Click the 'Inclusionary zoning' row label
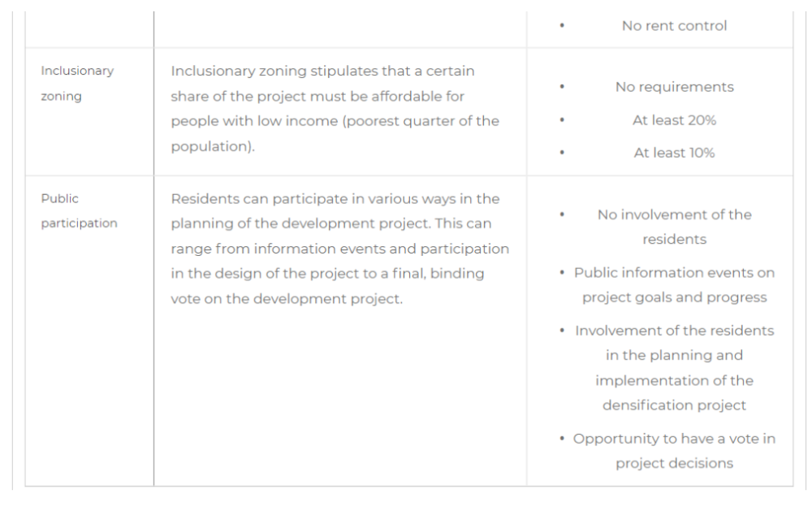This screenshot has height=507, width=812. click(77, 83)
